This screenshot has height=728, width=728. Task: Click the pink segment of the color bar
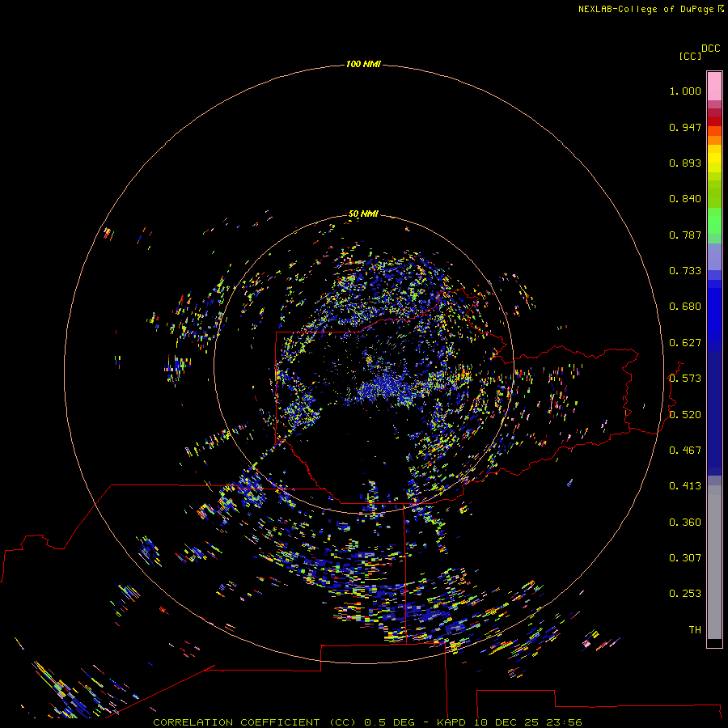714,86
